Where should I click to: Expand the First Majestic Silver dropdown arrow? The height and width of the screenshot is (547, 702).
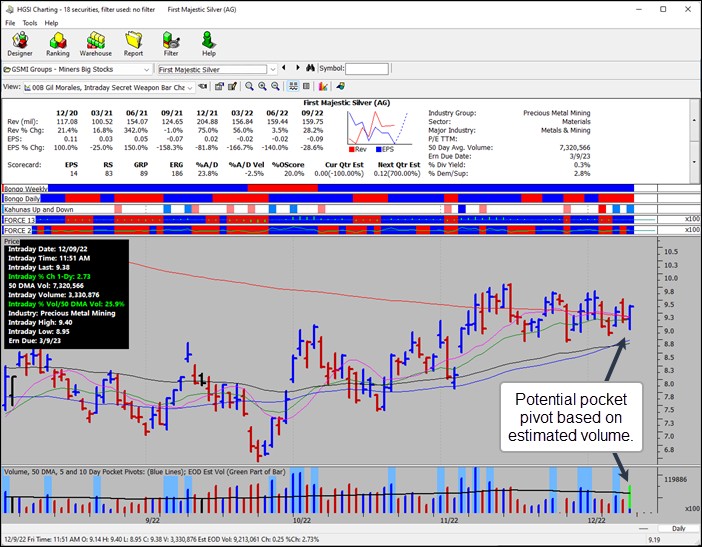pyautogui.click(x=272, y=69)
